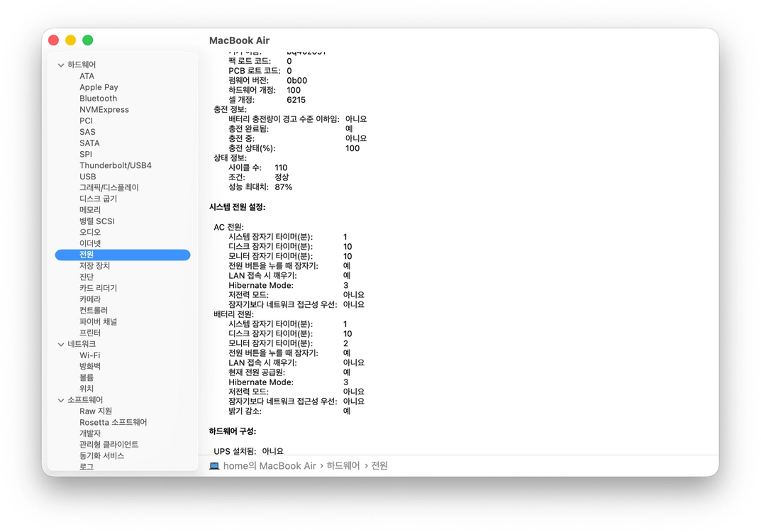Choose PCI from hardware list
Screen dimensions: 761x532
coord(86,121)
